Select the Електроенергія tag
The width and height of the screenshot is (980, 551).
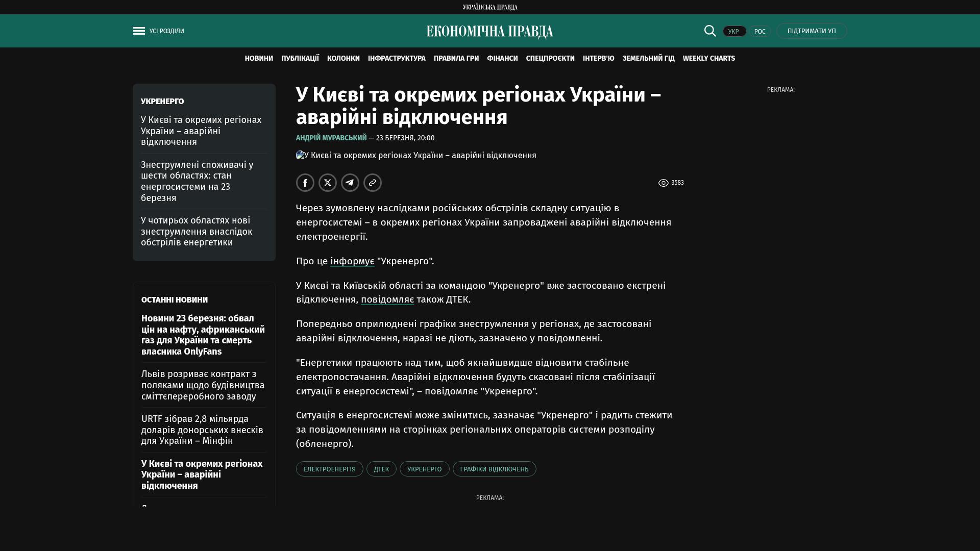click(x=329, y=469)
